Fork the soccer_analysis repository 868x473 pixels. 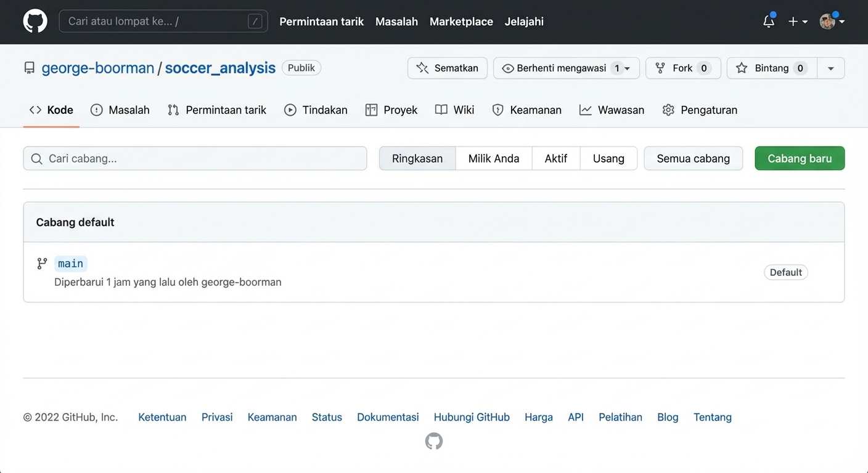[x=683, y=68]
